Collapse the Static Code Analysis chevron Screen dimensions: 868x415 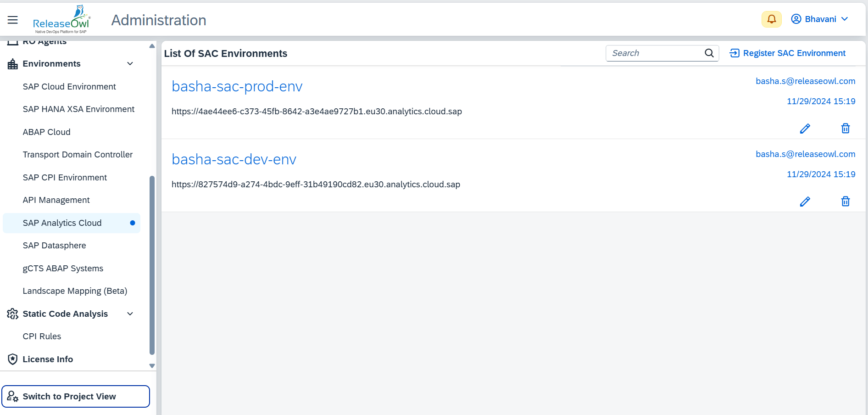130,314
